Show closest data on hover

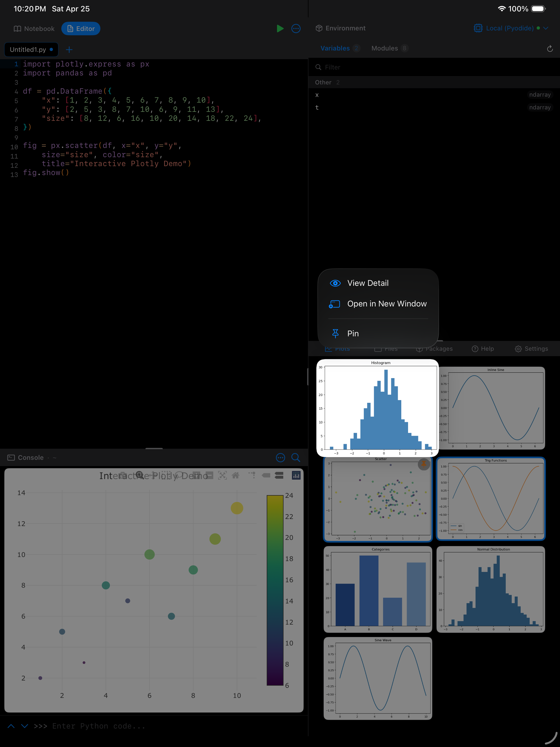[x=266, y=475]
